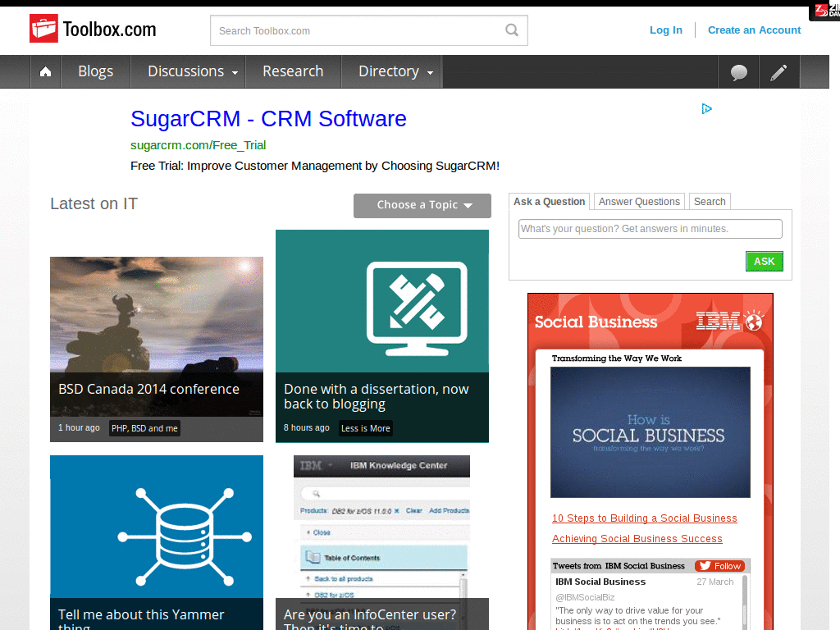This screenshot has height=630, width=840.
Task: Click Create an Account link
Action: (755, 30)
